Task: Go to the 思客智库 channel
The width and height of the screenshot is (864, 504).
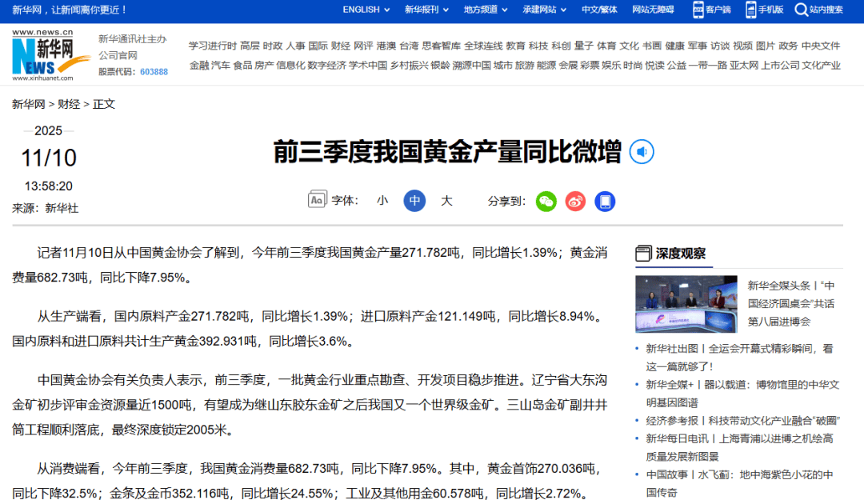Action: (x=441, y=46)
